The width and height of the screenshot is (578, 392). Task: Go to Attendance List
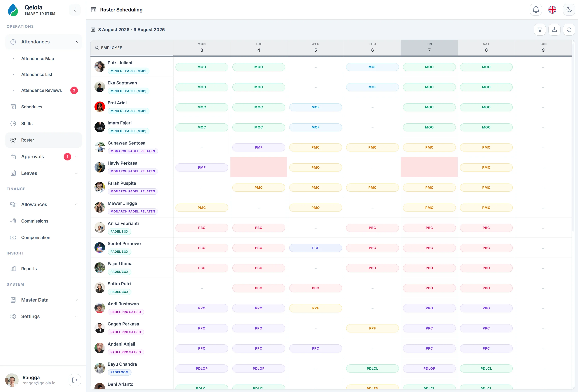tap(37, 75)
